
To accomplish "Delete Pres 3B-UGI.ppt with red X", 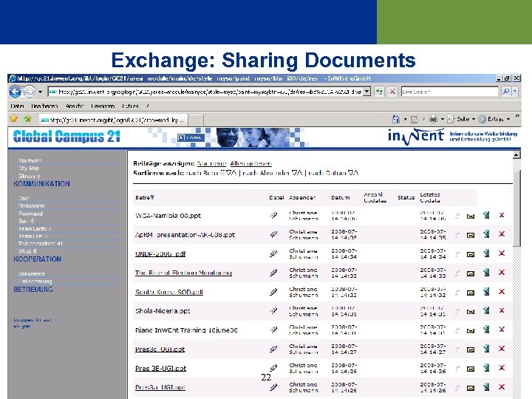I will pos(502,367).
